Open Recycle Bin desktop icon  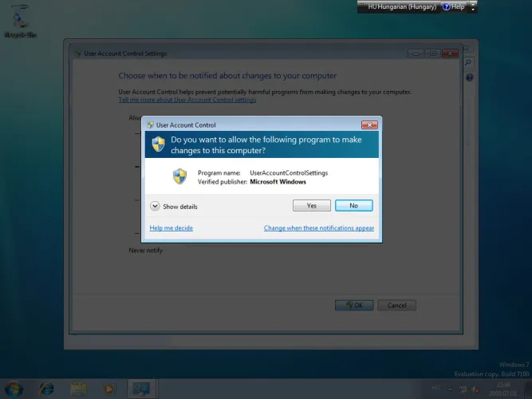click(20, 21)
